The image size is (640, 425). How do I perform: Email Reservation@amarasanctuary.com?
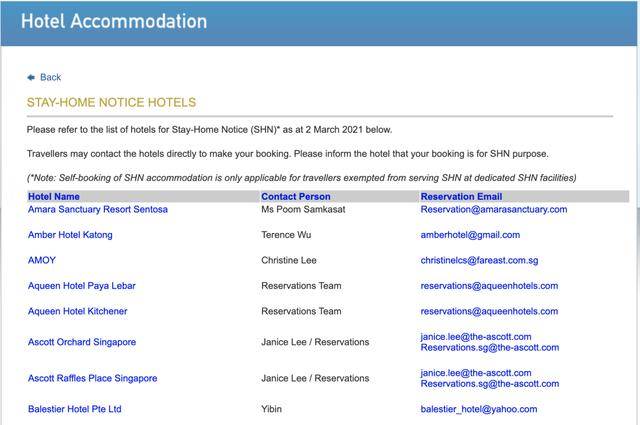(x=493, y=209)
